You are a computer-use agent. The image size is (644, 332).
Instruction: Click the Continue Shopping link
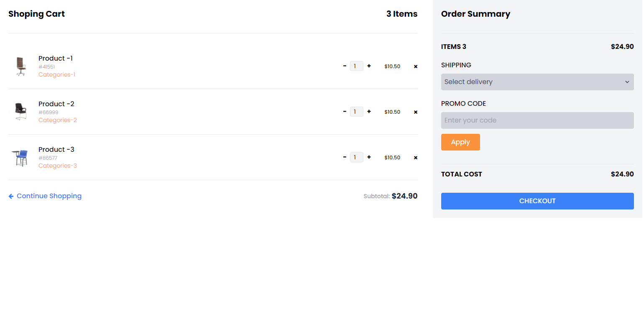point(49,196)
